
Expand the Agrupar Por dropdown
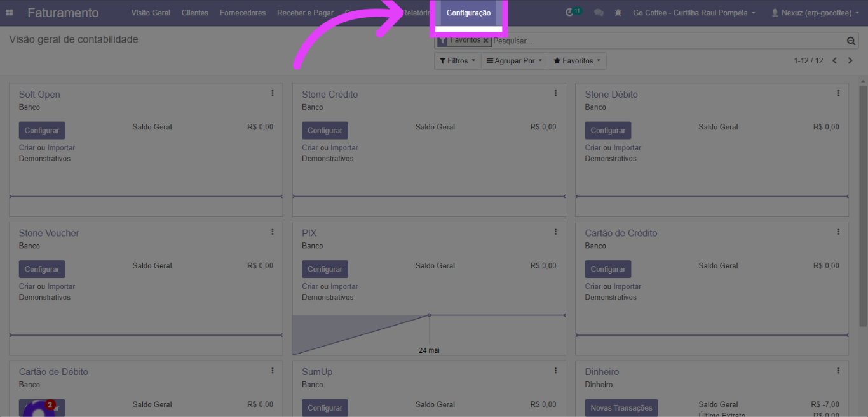515,61
